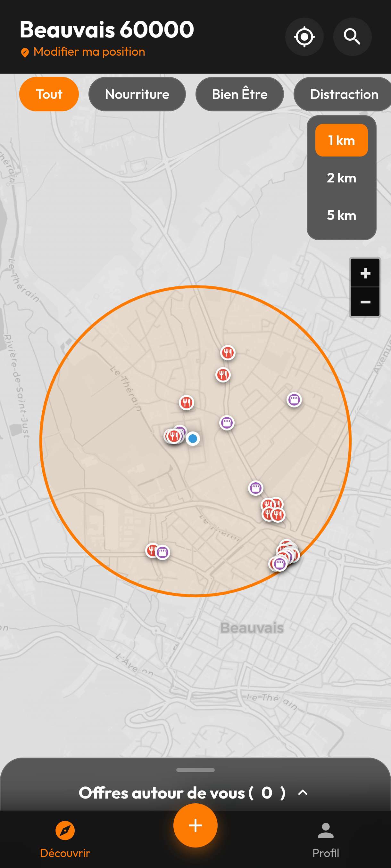Image resolution: width=391 pixels, height=868 pixels.
Task: Click Modifier ma position link
Action: tap(89, 52)
